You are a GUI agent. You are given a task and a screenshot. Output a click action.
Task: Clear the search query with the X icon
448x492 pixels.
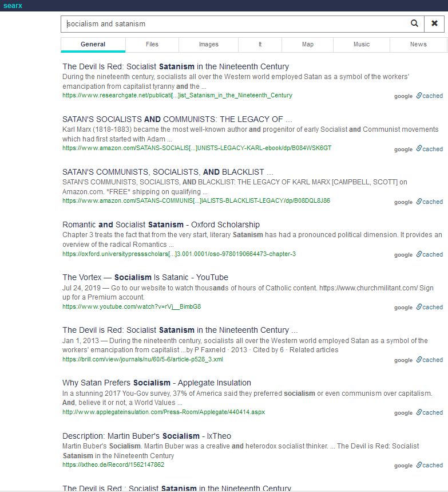coord(434,23)
